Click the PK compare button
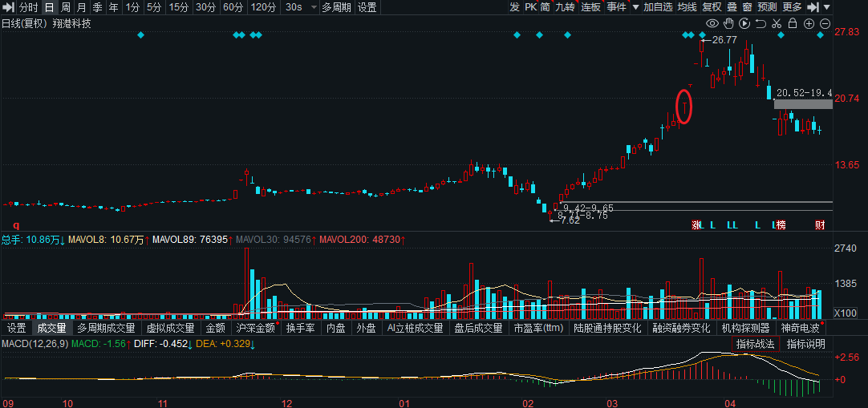The image size is (868, 408). [531, 7]
